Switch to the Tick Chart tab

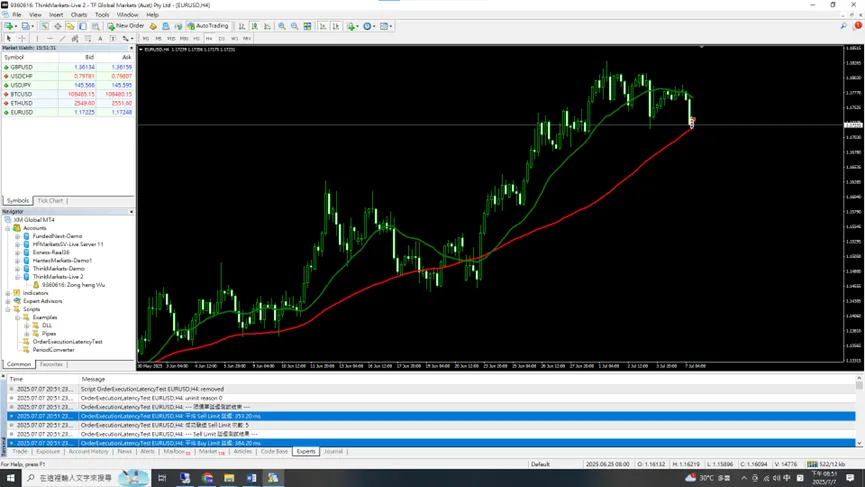(x=50, y=201)
